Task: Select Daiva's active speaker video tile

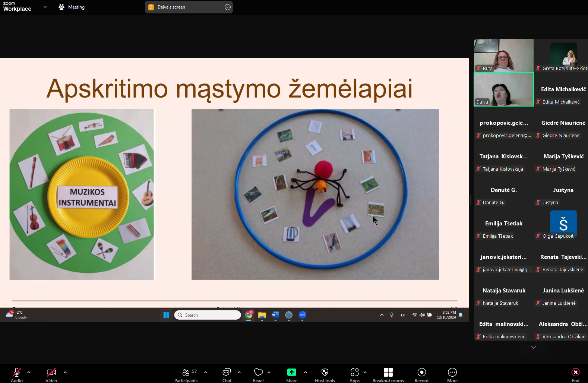Action: coord(503,89)
